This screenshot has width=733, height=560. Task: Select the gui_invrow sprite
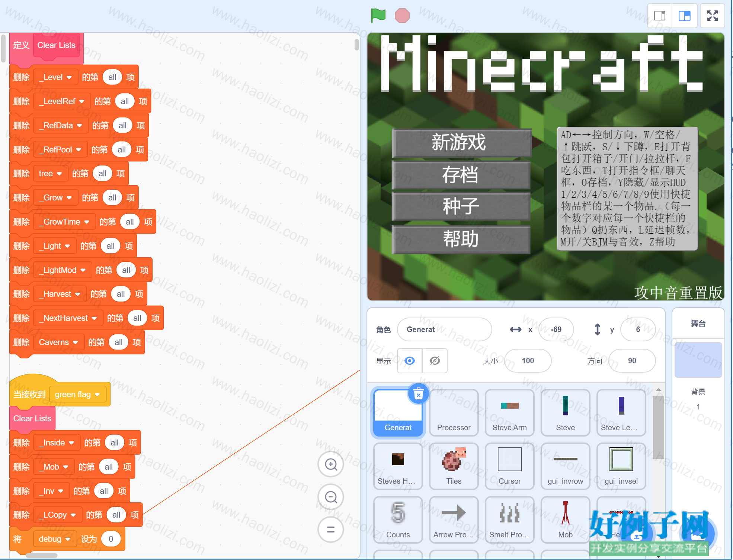pos(565,466)
